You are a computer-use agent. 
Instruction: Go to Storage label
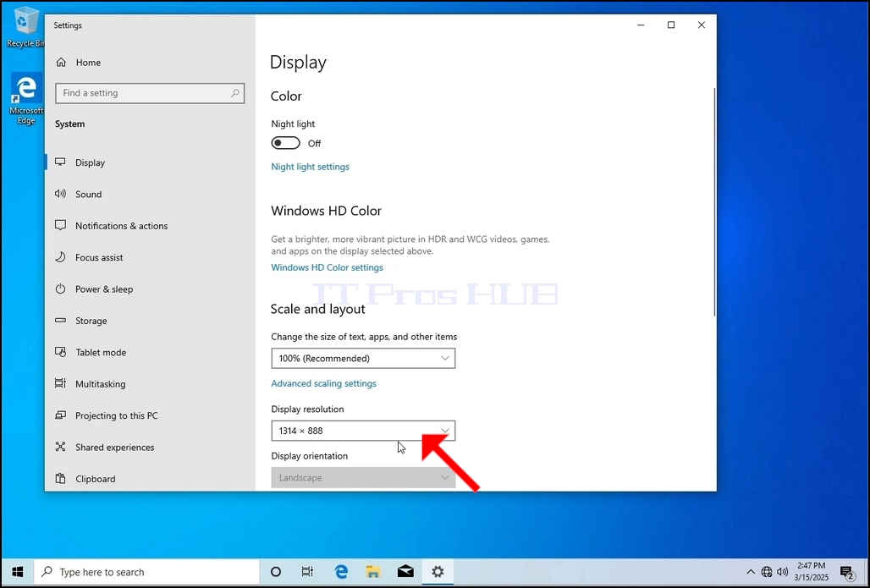point(91,321)
